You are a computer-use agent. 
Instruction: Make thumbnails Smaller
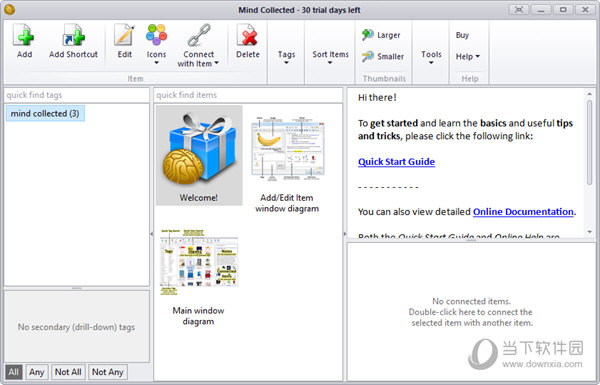[x=383, y=56]
